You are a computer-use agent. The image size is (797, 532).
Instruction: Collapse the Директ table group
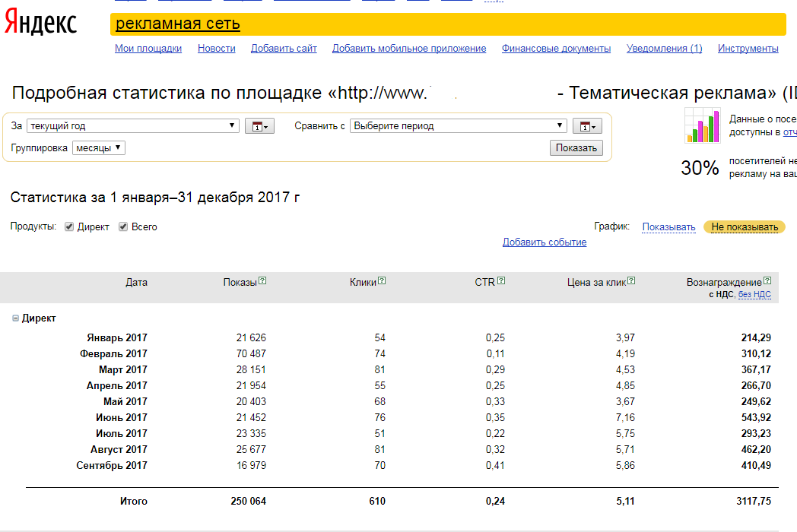pyautogui.click(x=15, y=318)
